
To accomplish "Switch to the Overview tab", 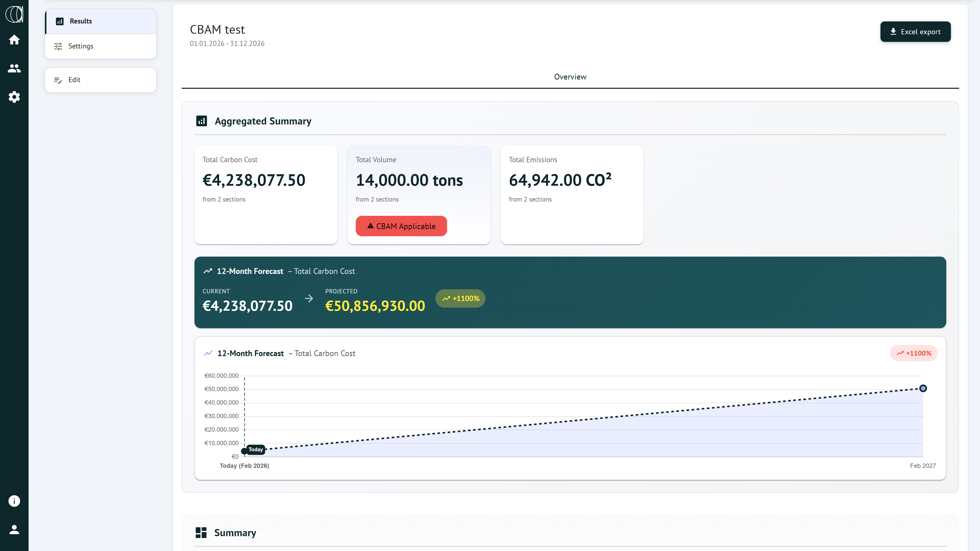I will tap(570, 77).
